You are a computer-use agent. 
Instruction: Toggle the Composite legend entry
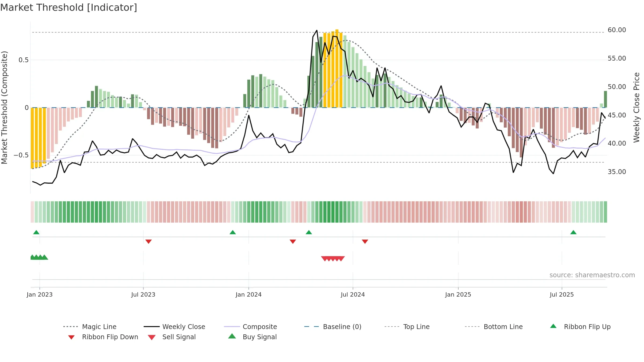pos(250,327)
